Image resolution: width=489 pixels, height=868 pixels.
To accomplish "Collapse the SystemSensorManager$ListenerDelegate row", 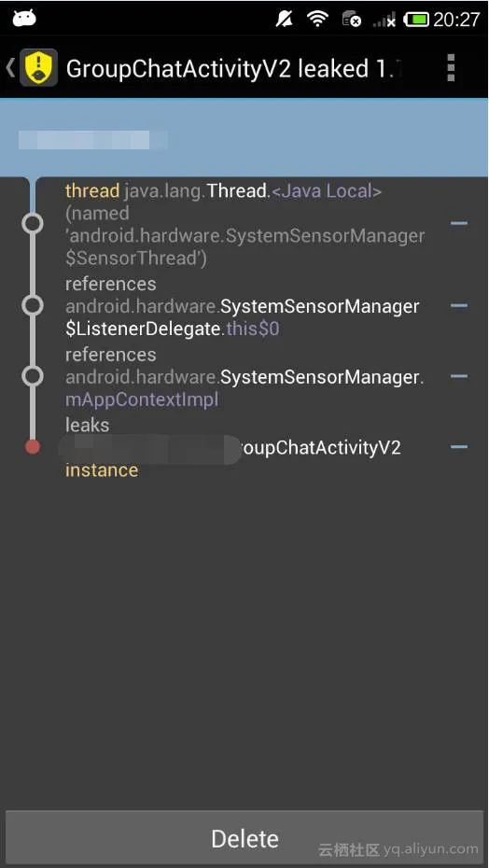I will tap(458, 305).
